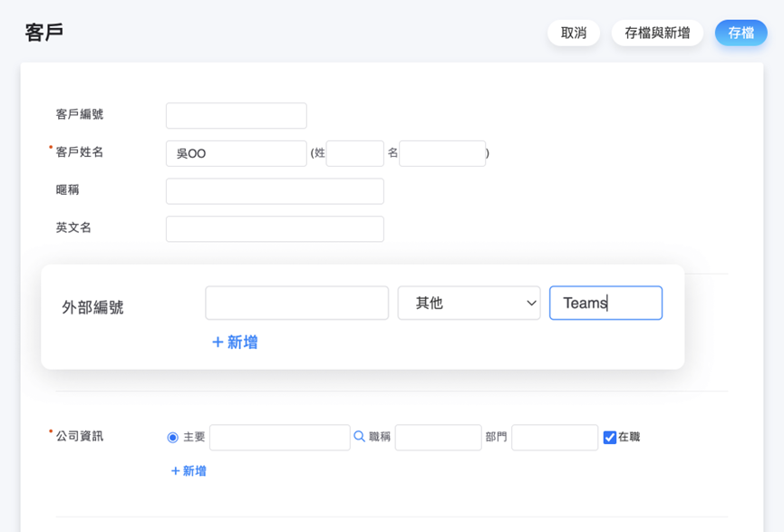Focus the 部門 department field
The width and height of the screenshot is (784, 532).
554,438
